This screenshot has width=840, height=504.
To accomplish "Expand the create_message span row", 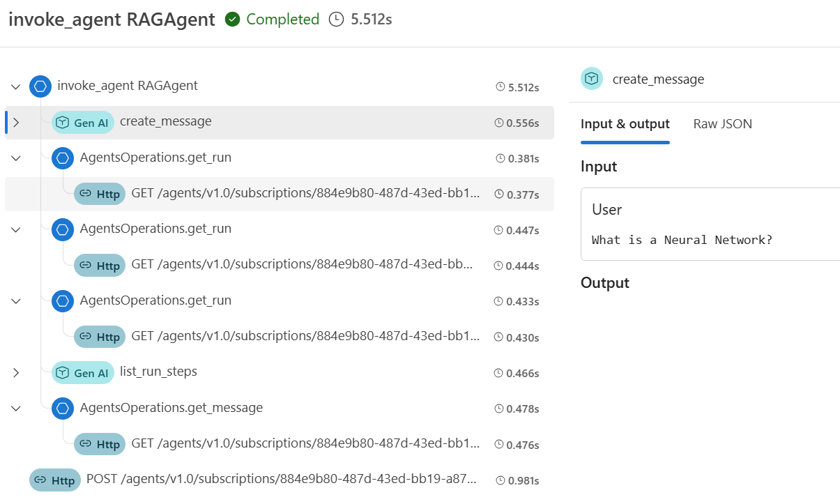I will [x=16, y=122].
